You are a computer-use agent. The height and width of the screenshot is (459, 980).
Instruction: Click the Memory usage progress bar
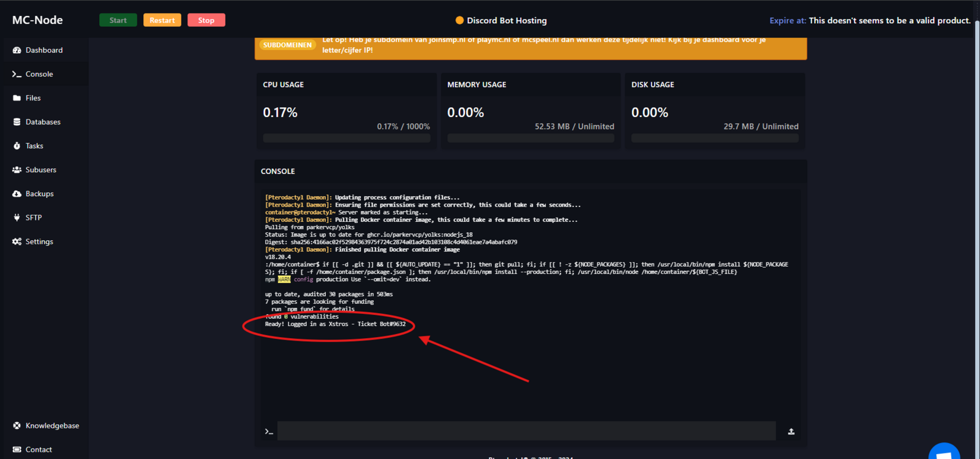[x=530, y=138]
